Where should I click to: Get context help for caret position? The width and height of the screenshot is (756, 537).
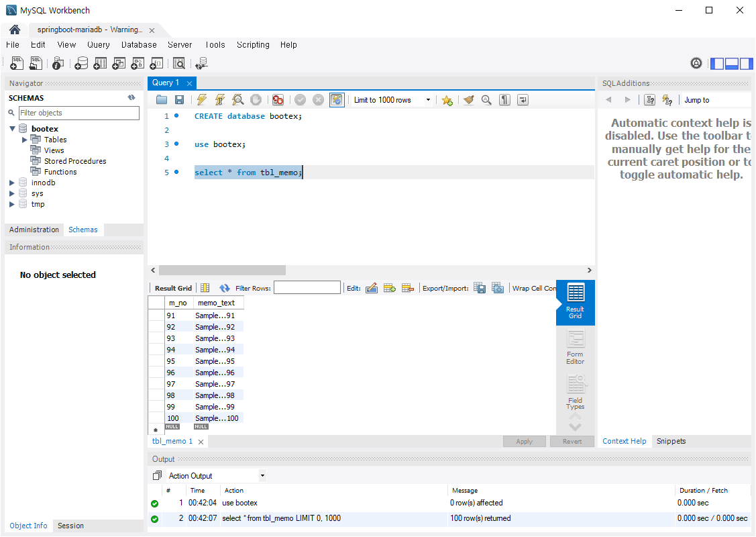[650, 100]
